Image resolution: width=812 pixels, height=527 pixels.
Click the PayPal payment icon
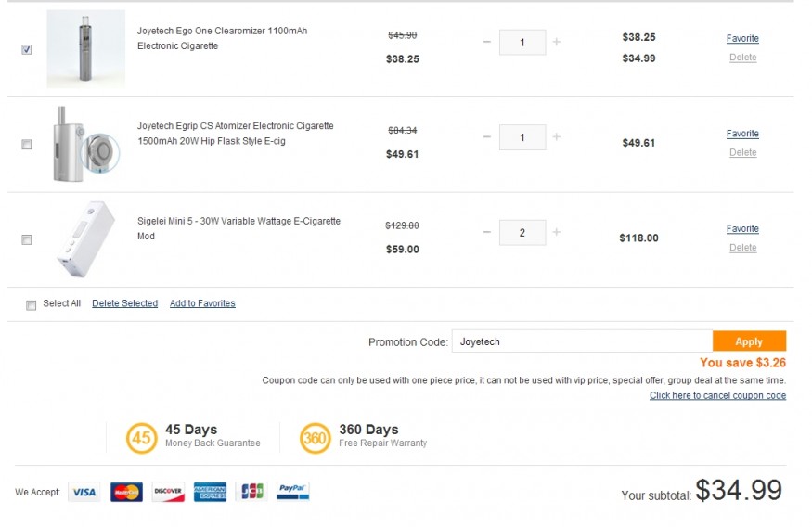[x=292, y=492]
